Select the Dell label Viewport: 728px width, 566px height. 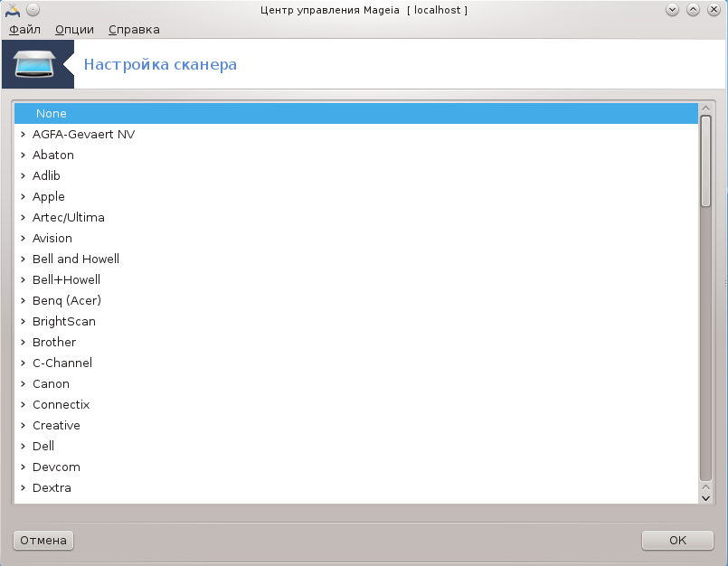click(43, 447)
